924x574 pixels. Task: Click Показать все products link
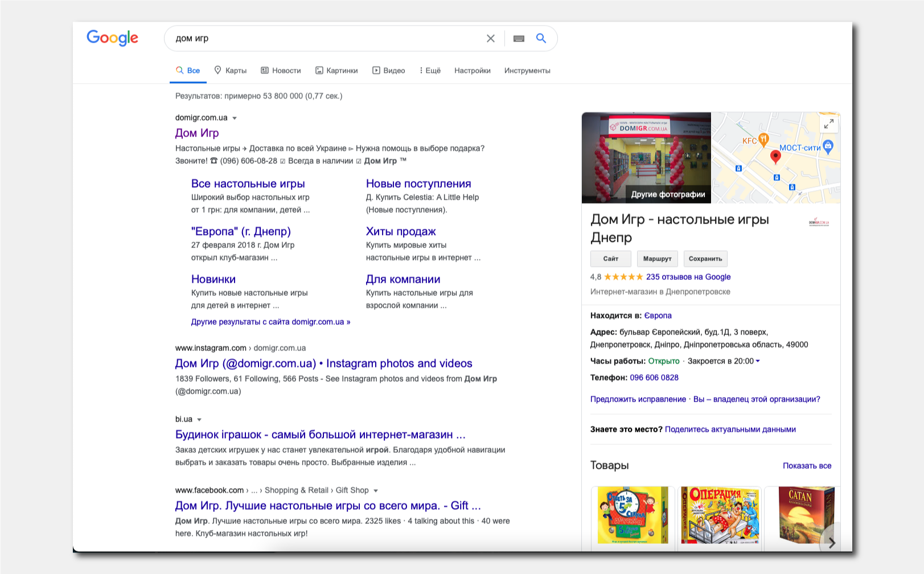click(807, 466)
